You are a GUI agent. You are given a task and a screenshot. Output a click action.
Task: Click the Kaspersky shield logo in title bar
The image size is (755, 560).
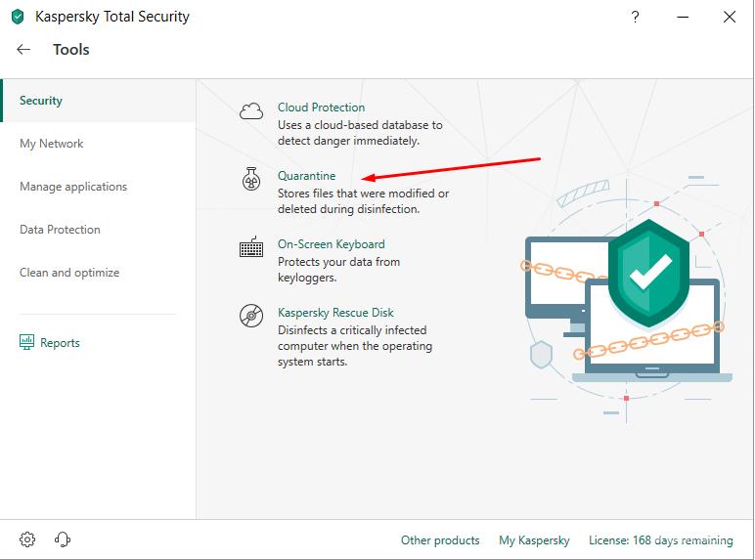click(18, 17)
